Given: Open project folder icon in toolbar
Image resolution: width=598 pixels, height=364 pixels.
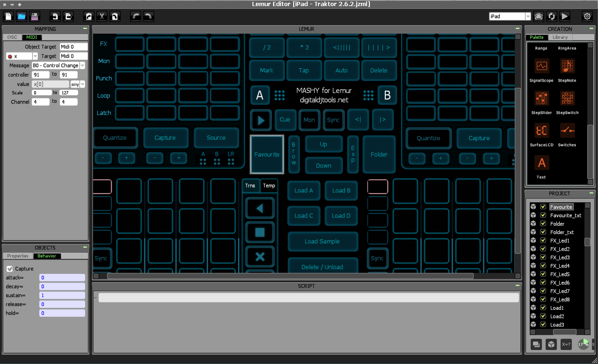Looking at the screenshot, I should click(x=22, y=16).
